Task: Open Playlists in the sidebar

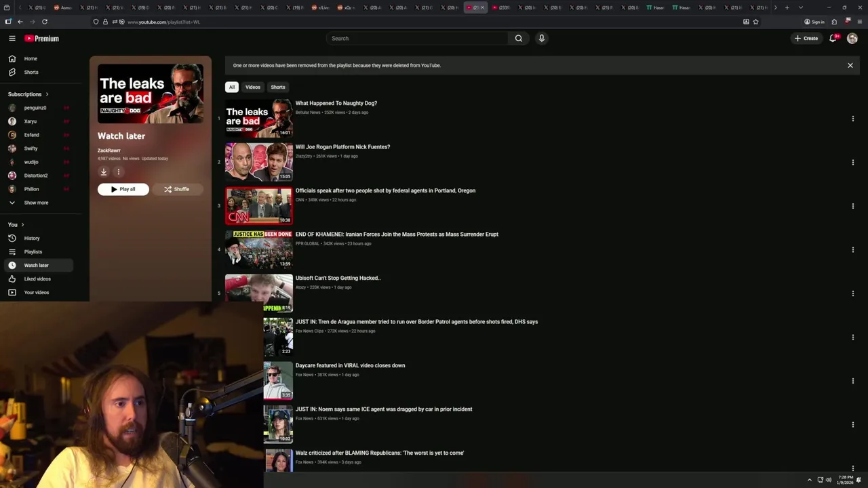Action: click(38, 252)
